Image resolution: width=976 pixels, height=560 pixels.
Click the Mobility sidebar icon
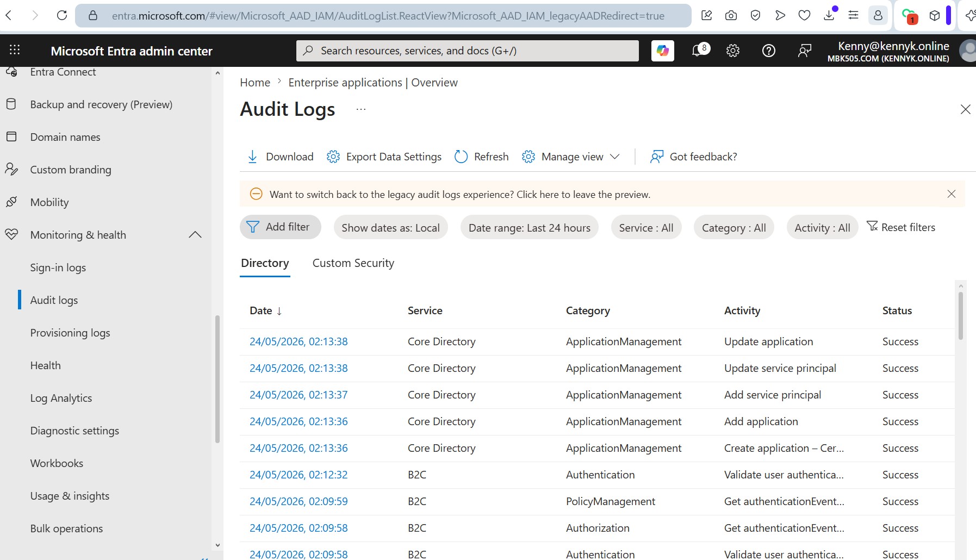pyautogui.click(x=11, y=202)
